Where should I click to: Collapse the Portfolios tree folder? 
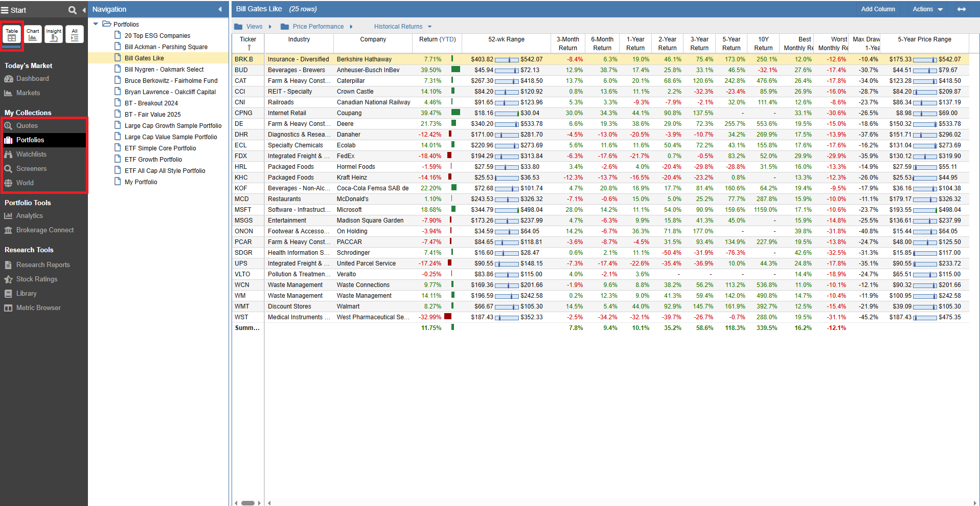(96, 24)
